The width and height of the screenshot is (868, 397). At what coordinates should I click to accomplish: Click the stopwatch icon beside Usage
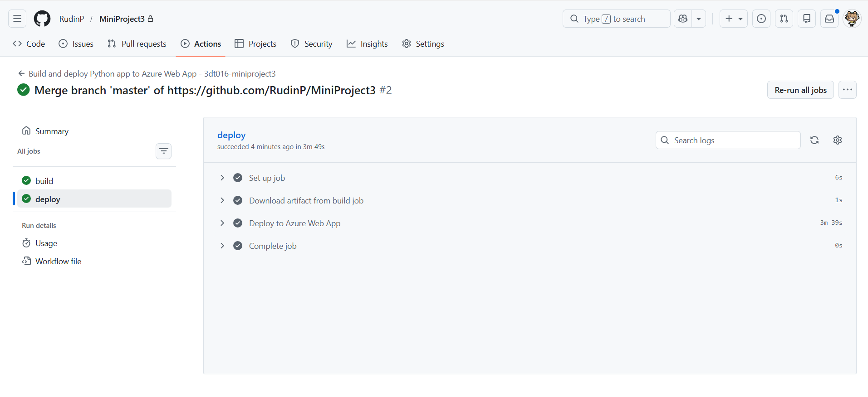[x=26, y=243]
